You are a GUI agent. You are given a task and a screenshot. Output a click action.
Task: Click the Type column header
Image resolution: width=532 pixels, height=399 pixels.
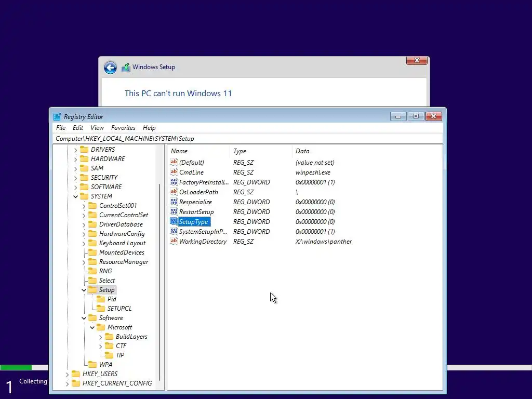[261, 151]
